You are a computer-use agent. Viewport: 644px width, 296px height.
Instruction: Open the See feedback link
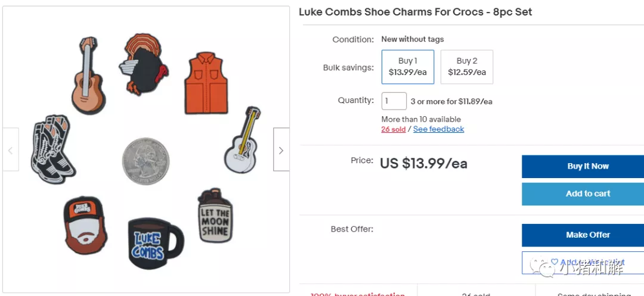438,129
